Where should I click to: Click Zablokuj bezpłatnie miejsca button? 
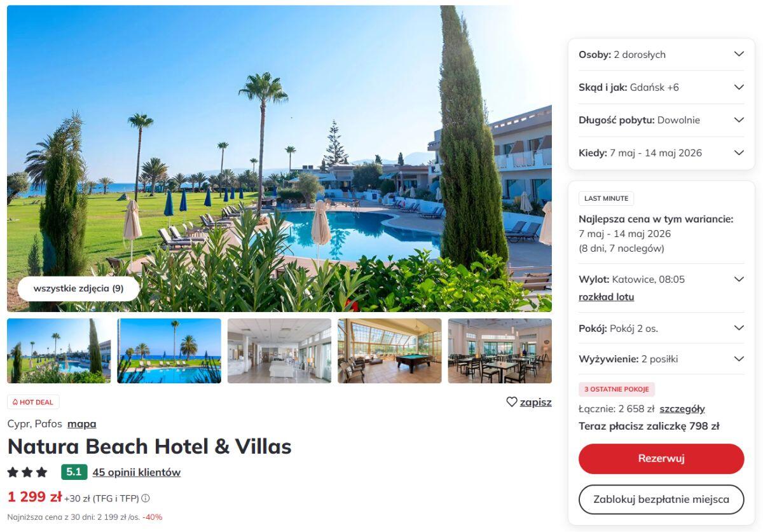(661, 500)
